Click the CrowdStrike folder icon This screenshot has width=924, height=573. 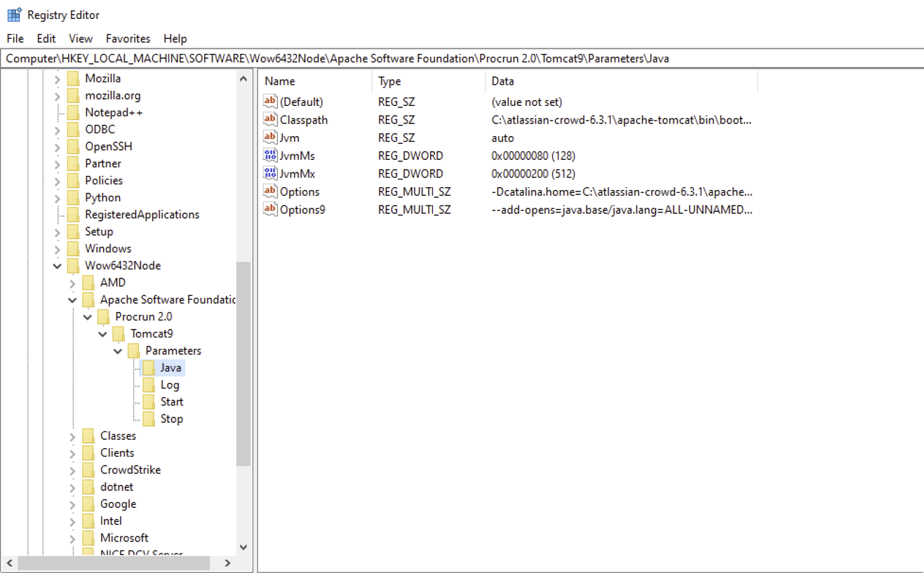click(x=88, y=470)
